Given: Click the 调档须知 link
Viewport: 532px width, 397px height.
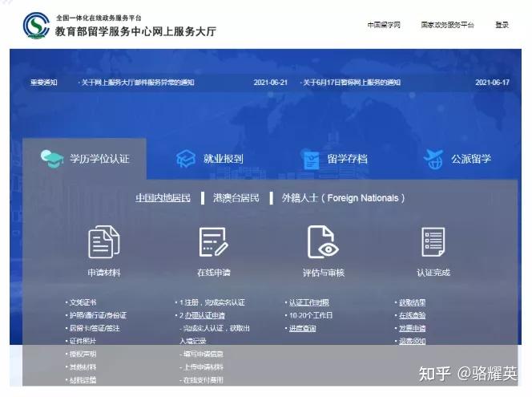Looking at the screenshot, I should pos(412,341).
